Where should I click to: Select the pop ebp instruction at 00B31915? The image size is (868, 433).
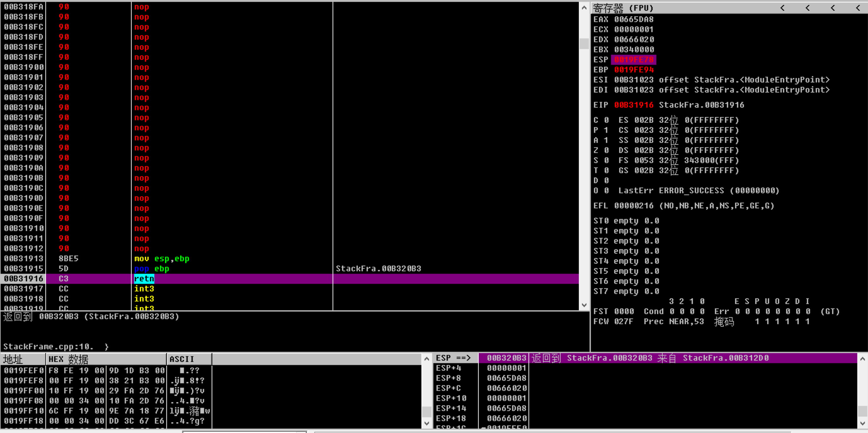[x=290, y=269]
